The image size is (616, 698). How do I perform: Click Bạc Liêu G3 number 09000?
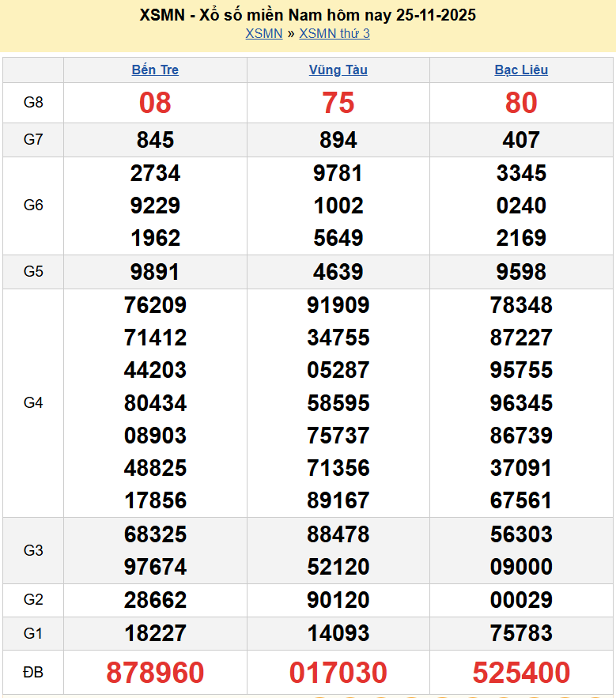tap(521, 567)
